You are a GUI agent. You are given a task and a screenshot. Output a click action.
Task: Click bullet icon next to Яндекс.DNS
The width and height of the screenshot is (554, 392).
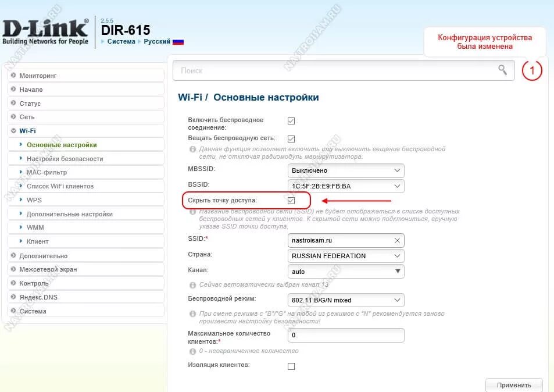coord(13,297)
